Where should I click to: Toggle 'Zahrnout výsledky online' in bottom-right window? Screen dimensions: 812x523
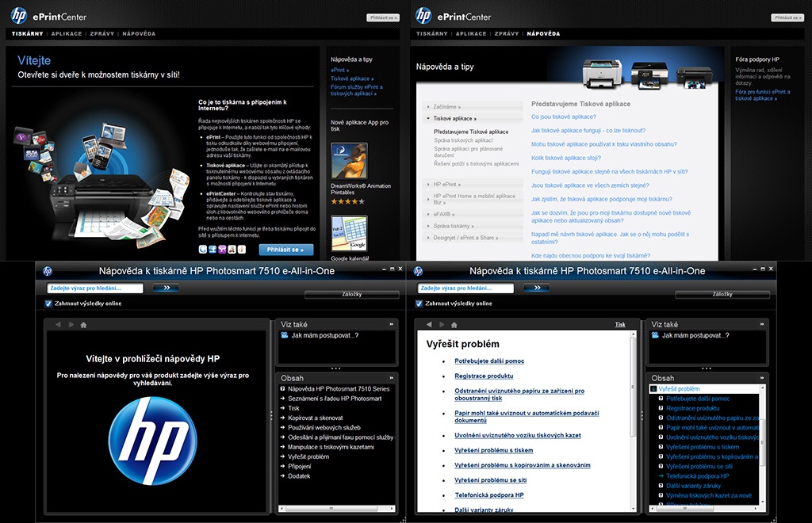click(419, 303)
